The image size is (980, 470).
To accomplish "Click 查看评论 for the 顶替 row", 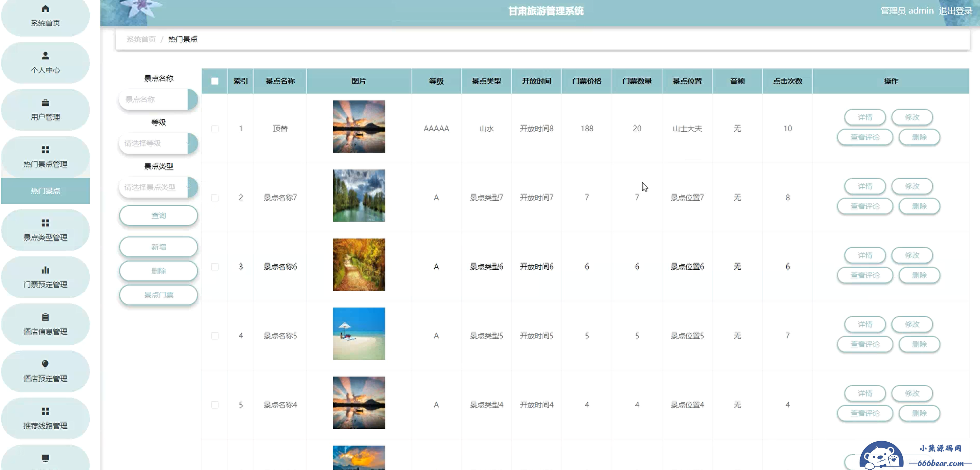I will coord(865,137).
